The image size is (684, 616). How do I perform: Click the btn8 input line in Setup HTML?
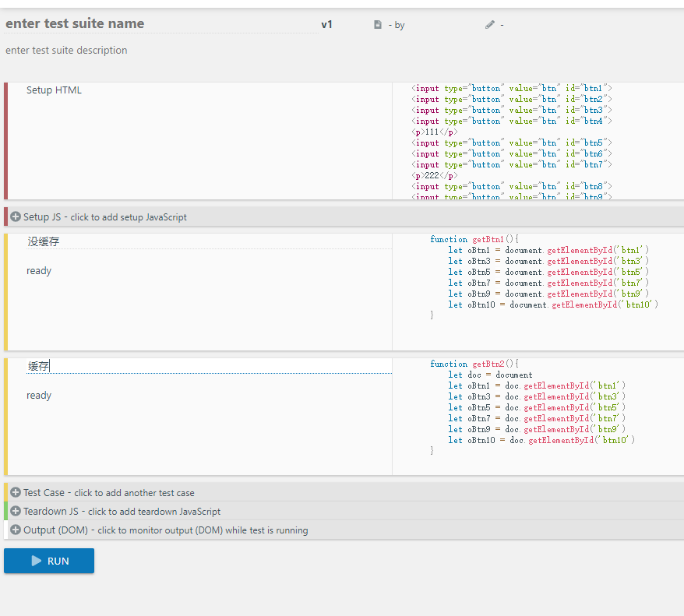[x=512, y=187]
